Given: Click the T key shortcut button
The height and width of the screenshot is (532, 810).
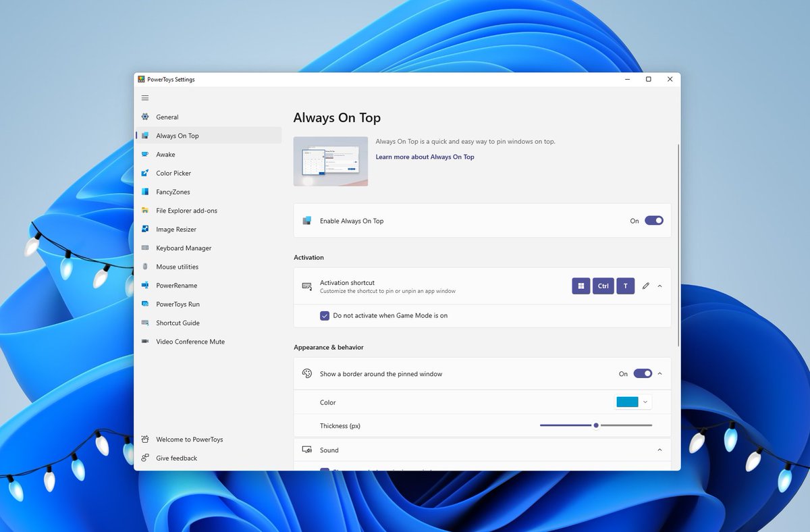Looking at the screenshot, I should (626, 286).
